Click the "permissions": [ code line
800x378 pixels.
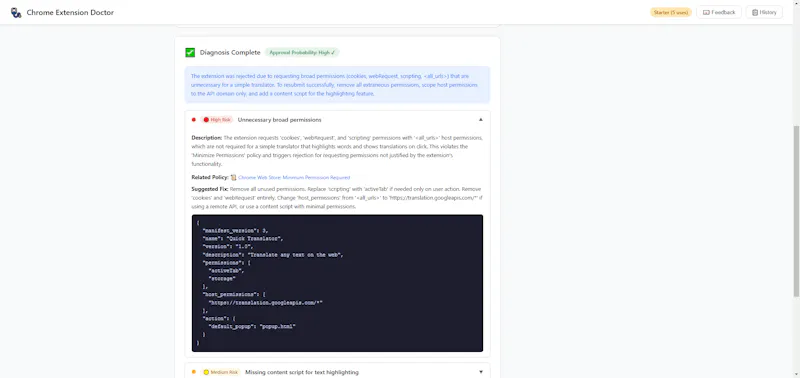227,263
